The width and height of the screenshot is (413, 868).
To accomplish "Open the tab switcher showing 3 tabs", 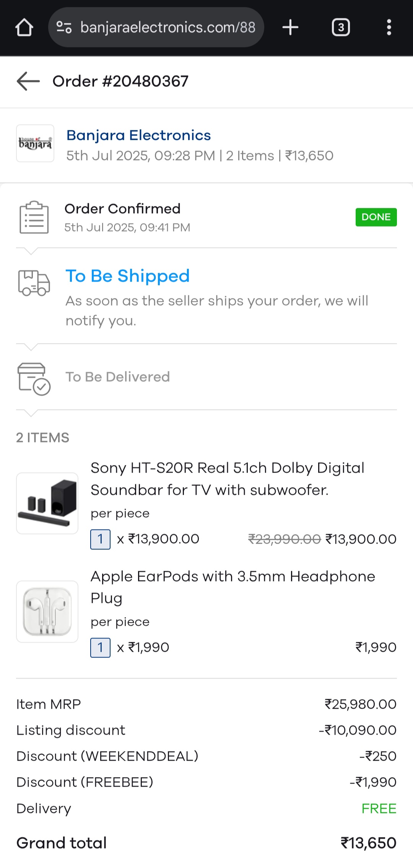I will pyautogui.click(x=340, y=28).
